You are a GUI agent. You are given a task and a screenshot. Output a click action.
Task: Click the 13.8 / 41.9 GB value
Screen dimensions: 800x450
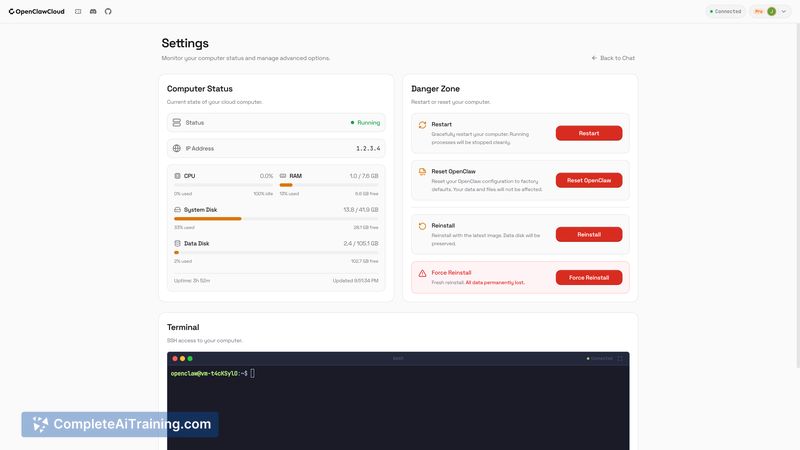[361, 210]
